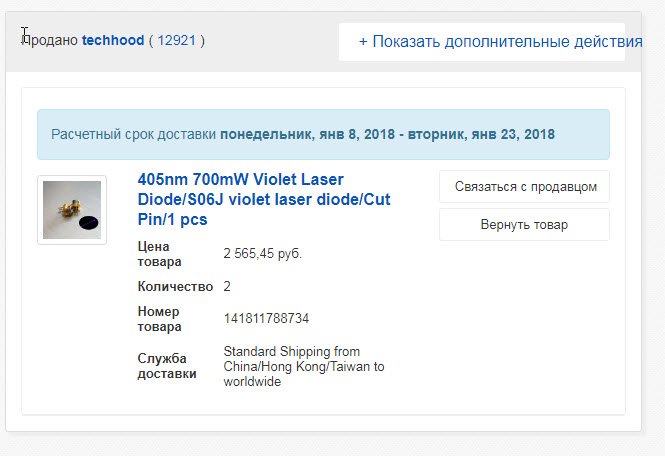
Task: Click the black oval on product image
Action: [x=89, y=222]
